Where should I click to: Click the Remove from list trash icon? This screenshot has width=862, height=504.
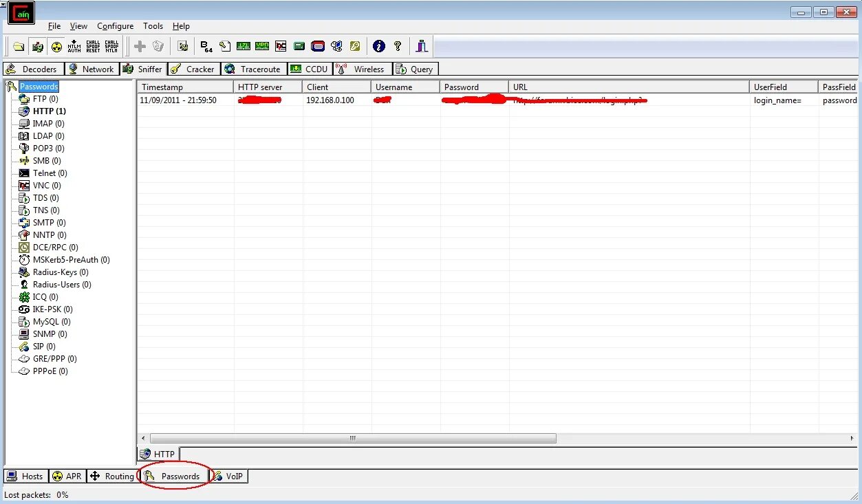pyautogui.click(x=158, y=47)
